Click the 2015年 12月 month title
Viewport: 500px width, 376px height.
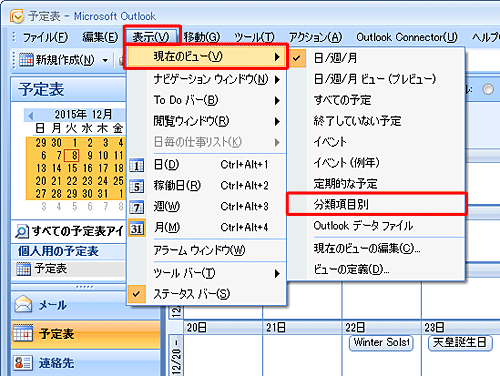83,115
